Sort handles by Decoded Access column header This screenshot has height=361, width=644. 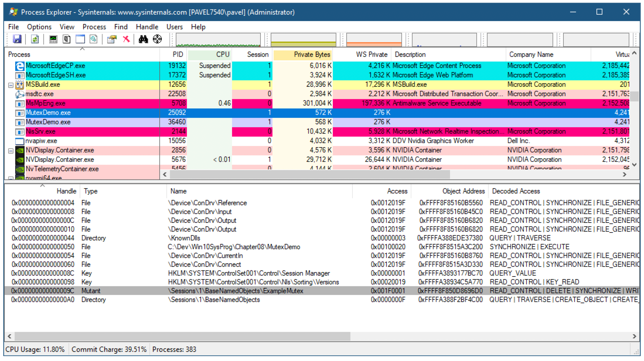pyautogui.click(x=564, y=191)
